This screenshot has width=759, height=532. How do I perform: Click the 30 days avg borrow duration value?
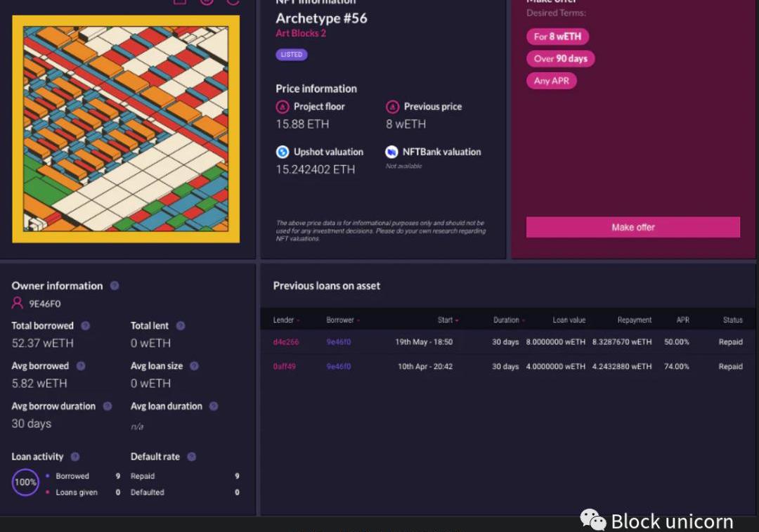point(32,424)
